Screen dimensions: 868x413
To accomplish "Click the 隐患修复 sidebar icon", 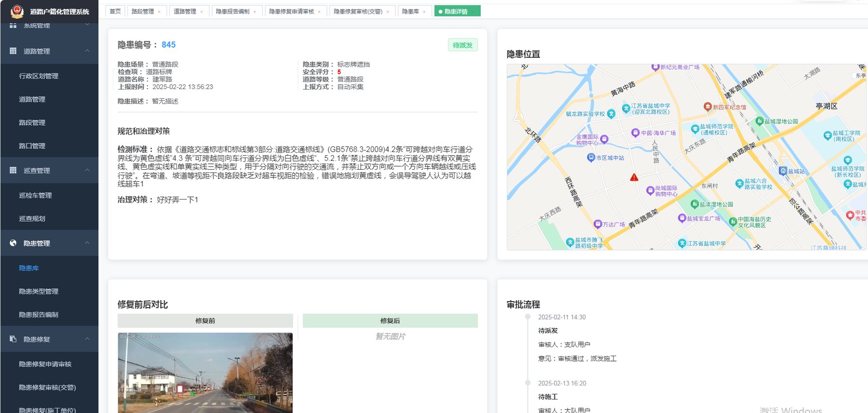I will 13,339.
